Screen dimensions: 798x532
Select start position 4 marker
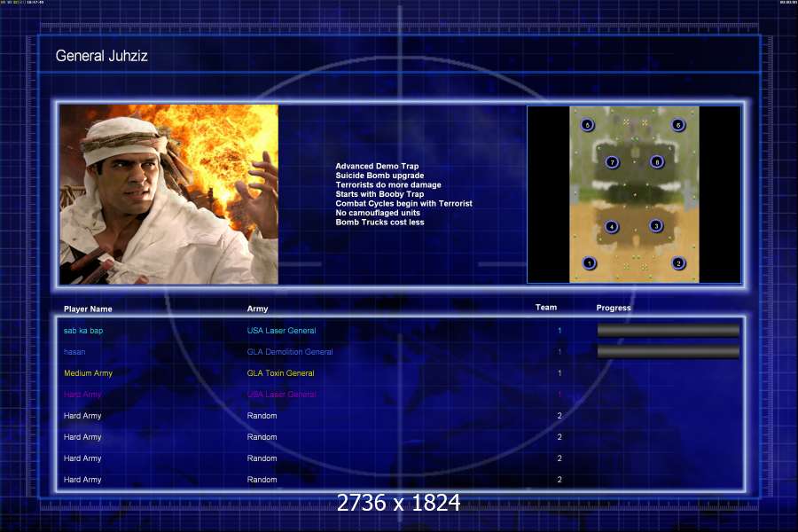pyautogui.click(x=612, y=227)
